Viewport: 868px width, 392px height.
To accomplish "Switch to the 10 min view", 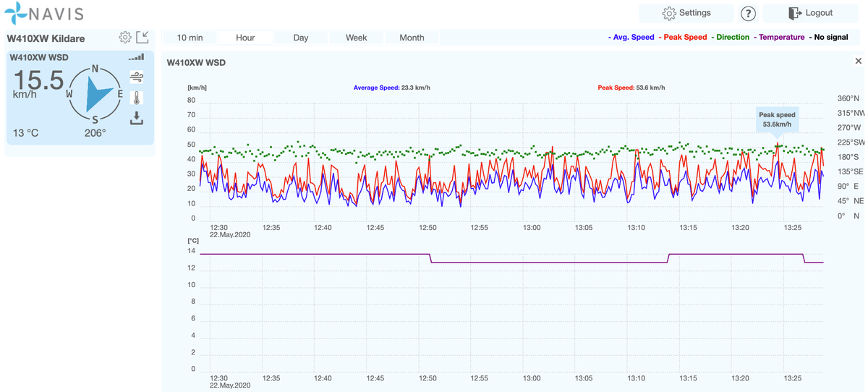I will click(190, 38).
